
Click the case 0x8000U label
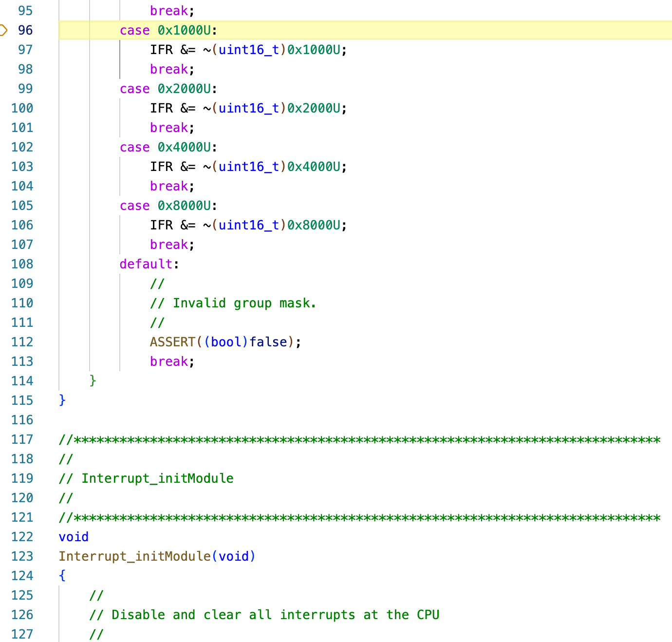(168, 206)
